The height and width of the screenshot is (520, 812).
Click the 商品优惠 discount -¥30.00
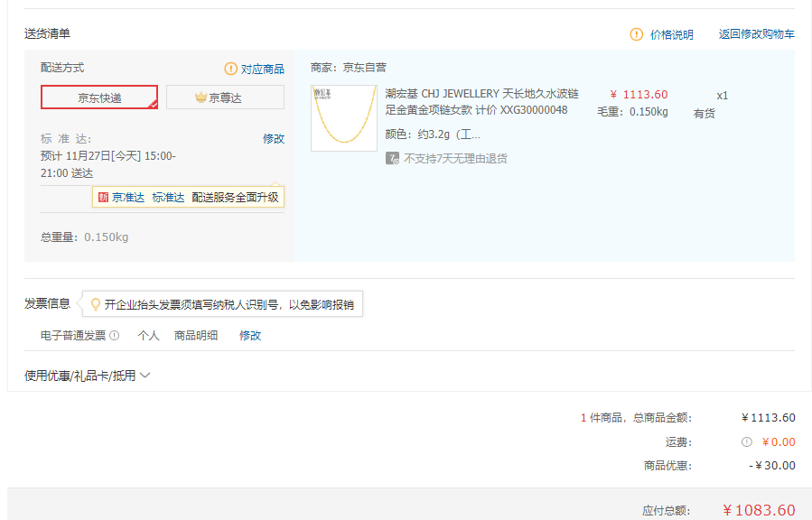click(772, 465)
